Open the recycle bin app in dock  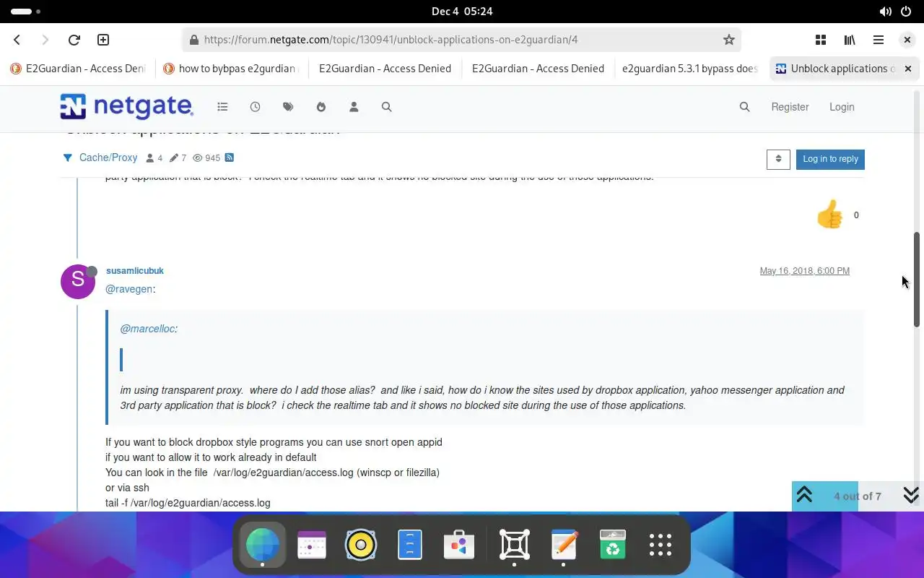pyautogui.click(x=613, y=545)
